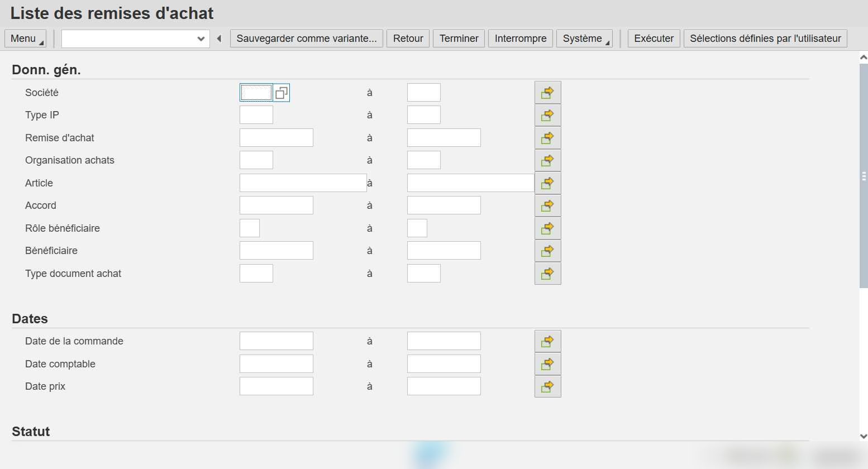Run report with Exécuter button
Screen dimensions: 868x469
[x=654, y=39]
